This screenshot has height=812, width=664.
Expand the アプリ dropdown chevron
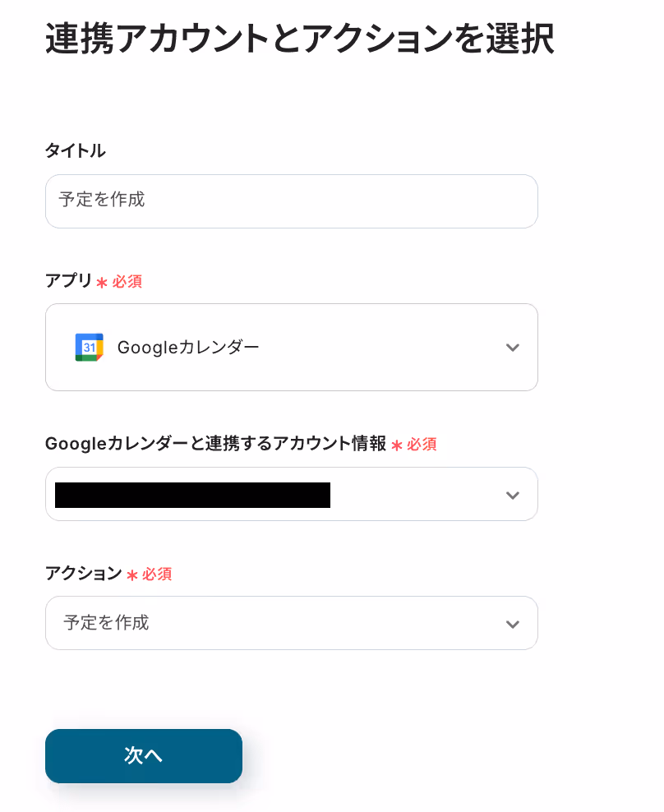tap(512, 348)
